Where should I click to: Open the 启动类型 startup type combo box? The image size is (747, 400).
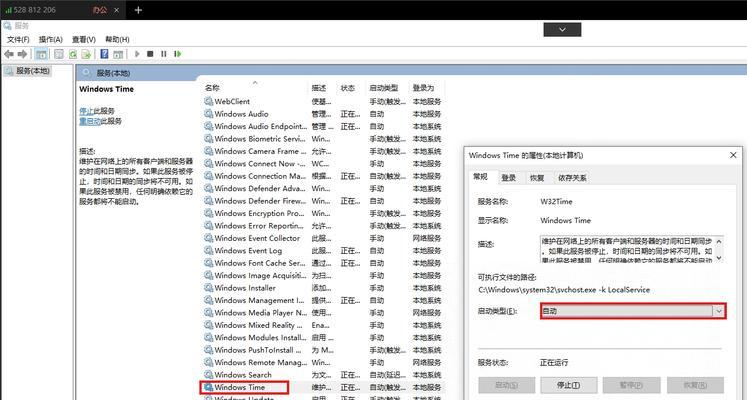coord(633,311)
